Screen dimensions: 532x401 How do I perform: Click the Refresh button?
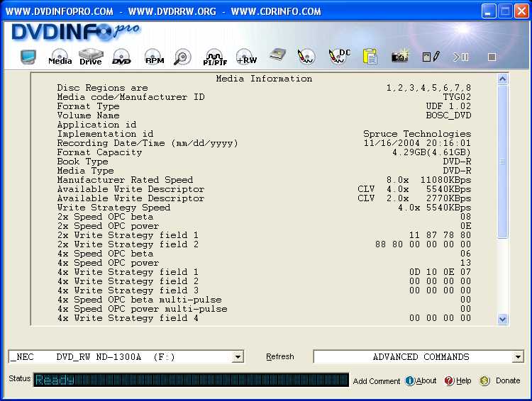280,356
